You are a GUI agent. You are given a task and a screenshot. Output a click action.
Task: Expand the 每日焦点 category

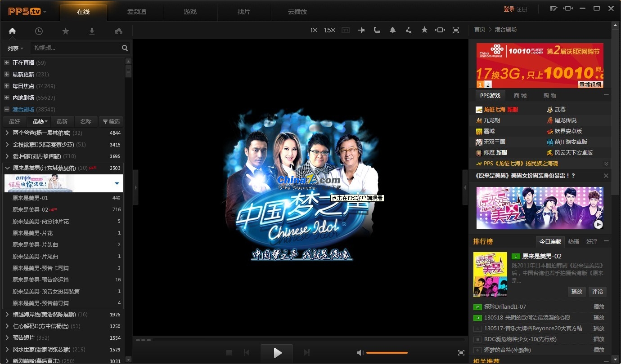click(7, 86)
